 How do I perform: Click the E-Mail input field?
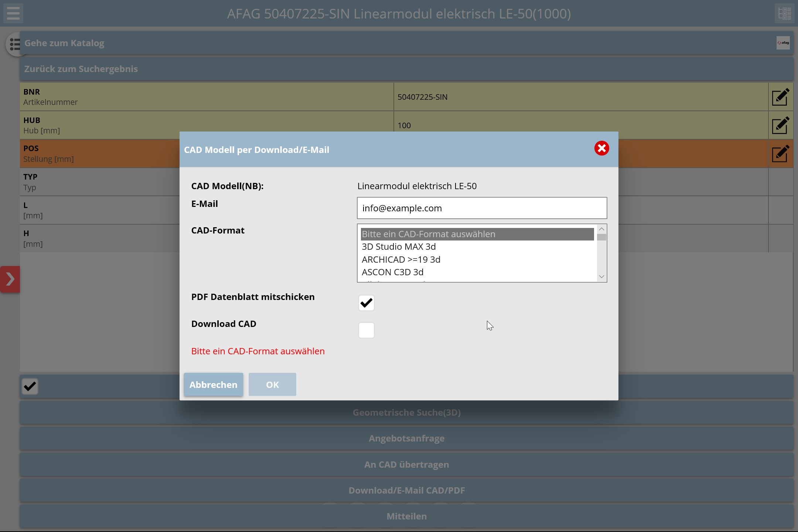[x=481, y=208]
